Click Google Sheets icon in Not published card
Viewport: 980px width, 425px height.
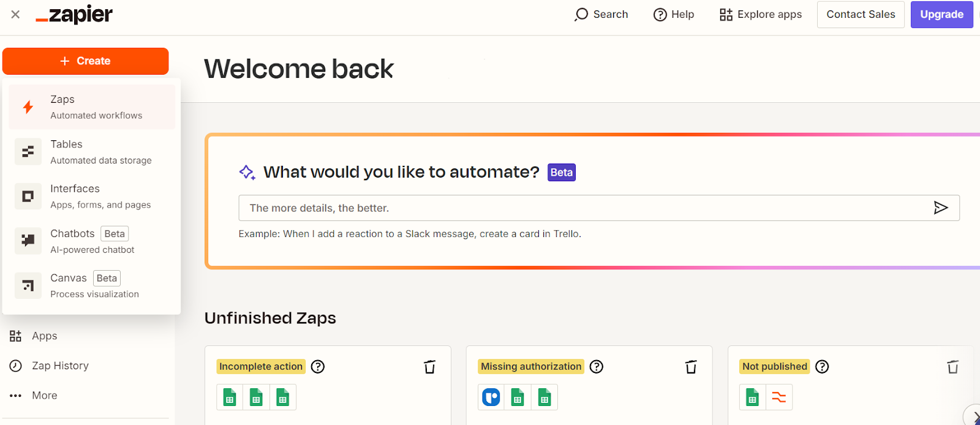[x=753, y=397]
